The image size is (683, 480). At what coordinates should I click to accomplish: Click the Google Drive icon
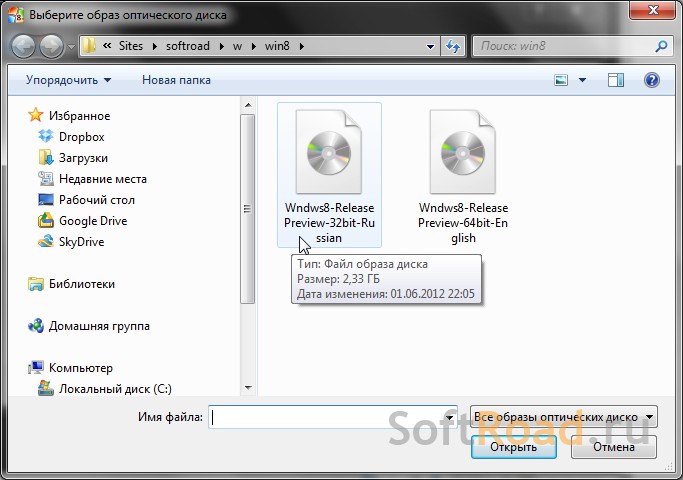coord(45,220)
